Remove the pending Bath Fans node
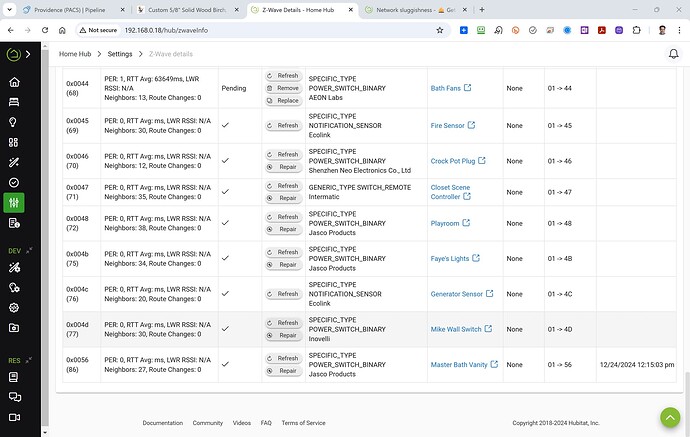The width and height of the screenshot is (690, 437). pos(283,88)
